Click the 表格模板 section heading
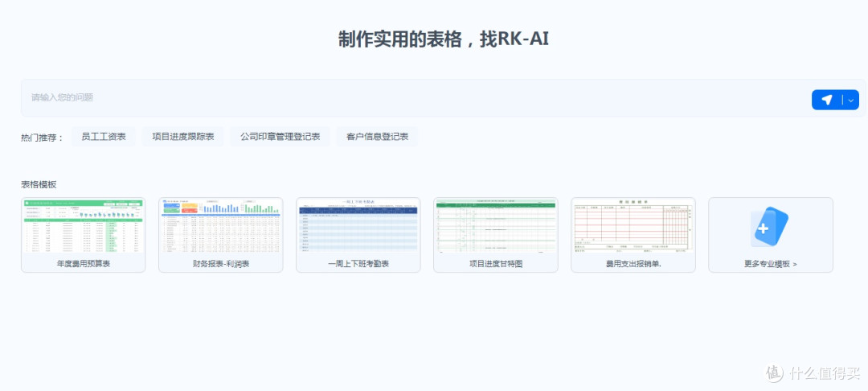The width and height of the screenshot is (868, 391). (x=39, y=184)
